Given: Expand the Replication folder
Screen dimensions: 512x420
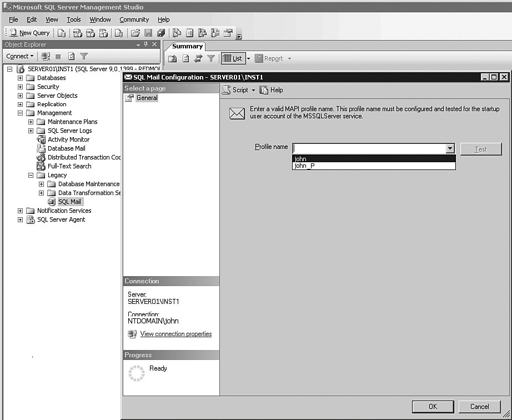Looking at the screenshot, I should tap(20, 104).
